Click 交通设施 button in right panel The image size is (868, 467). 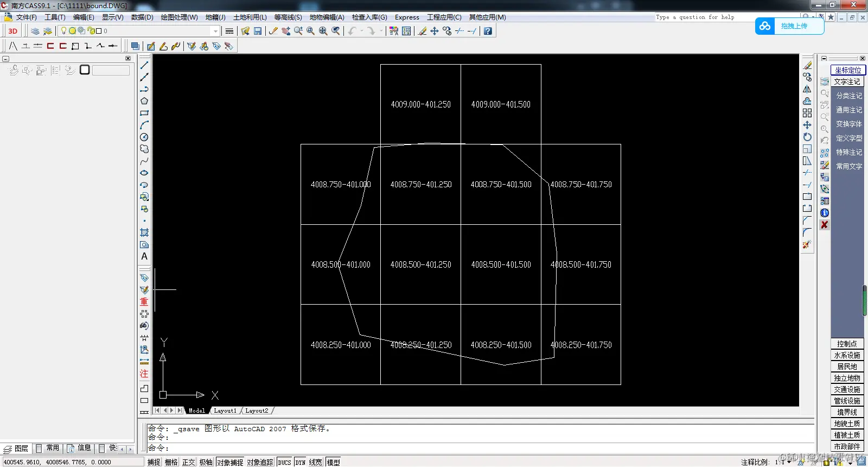[x=847, y=389]
